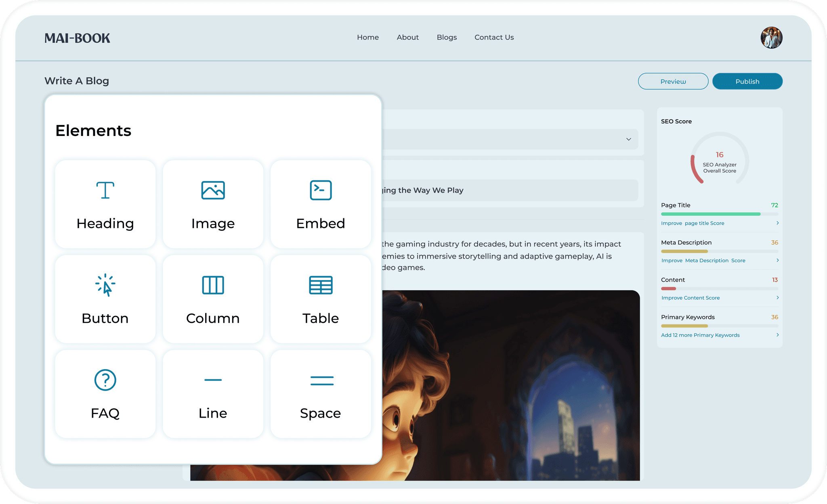The image size is (827, 504).
Task: Click the Preview button
Action: click(673, 81)
